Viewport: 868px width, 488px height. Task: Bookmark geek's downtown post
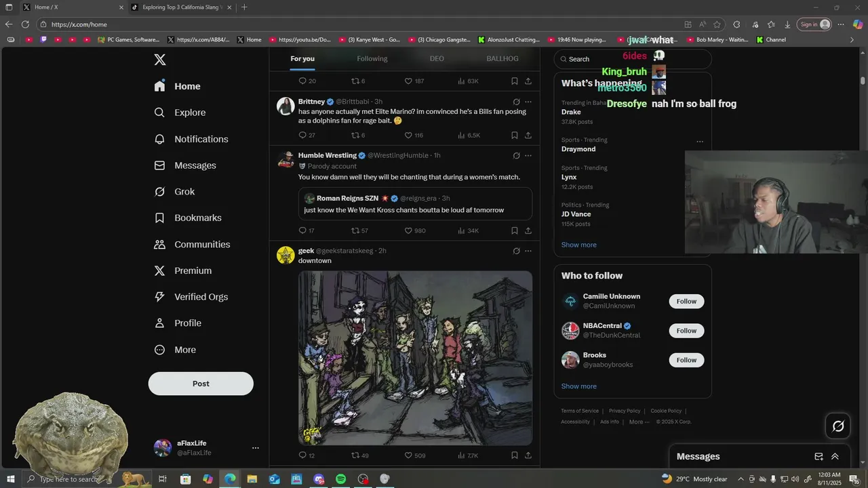click(515, 455)
